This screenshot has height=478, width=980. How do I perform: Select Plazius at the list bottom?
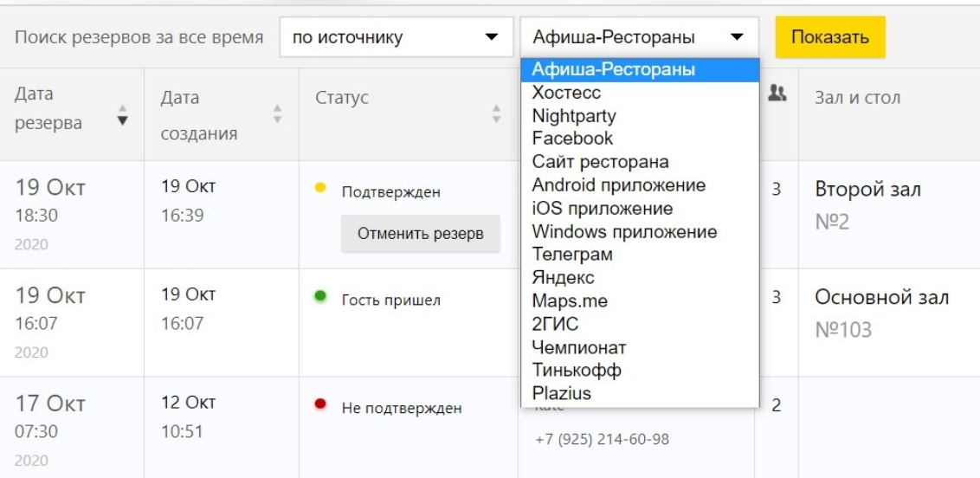click(x=562, y=393)
